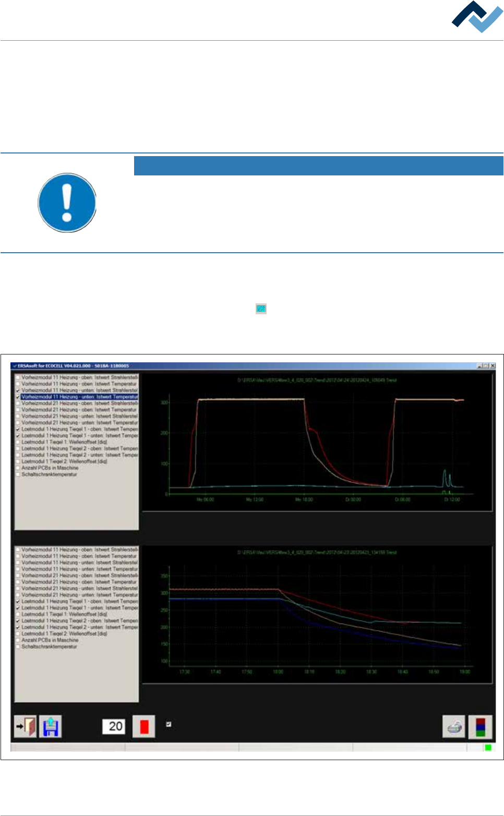Lower list: uncheck Loetmodul 1 Tiegel 1 oben
This screenshot has width=504, height=816.
[18, 601]
